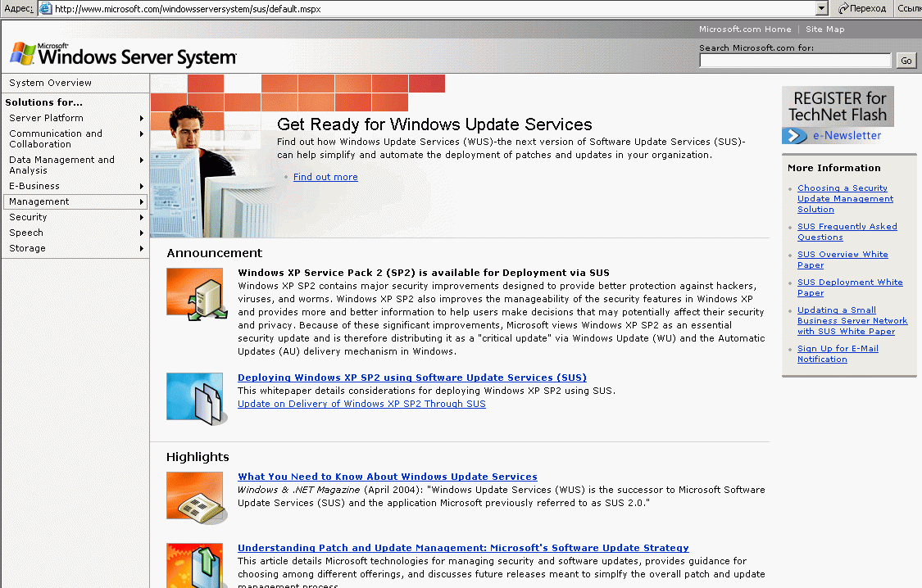
Task: Click the newspaper icon in Highlights
Action: tap(197, 498)
